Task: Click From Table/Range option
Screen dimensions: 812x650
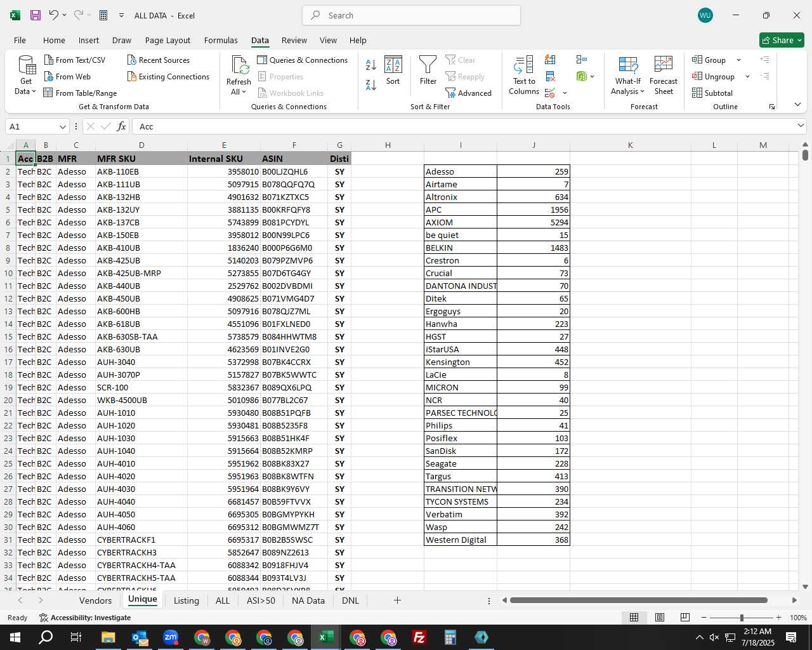Action: 81,93
